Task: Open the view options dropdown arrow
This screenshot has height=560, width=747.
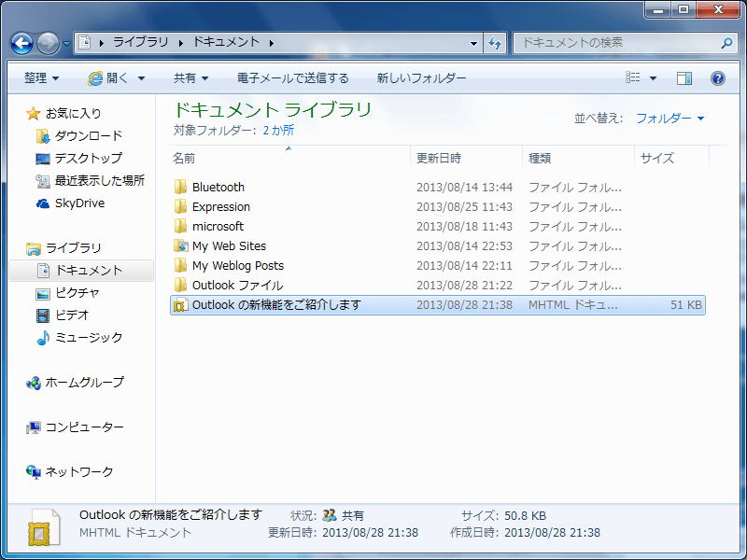Action: pyautogui.click(x=653, y=78)
